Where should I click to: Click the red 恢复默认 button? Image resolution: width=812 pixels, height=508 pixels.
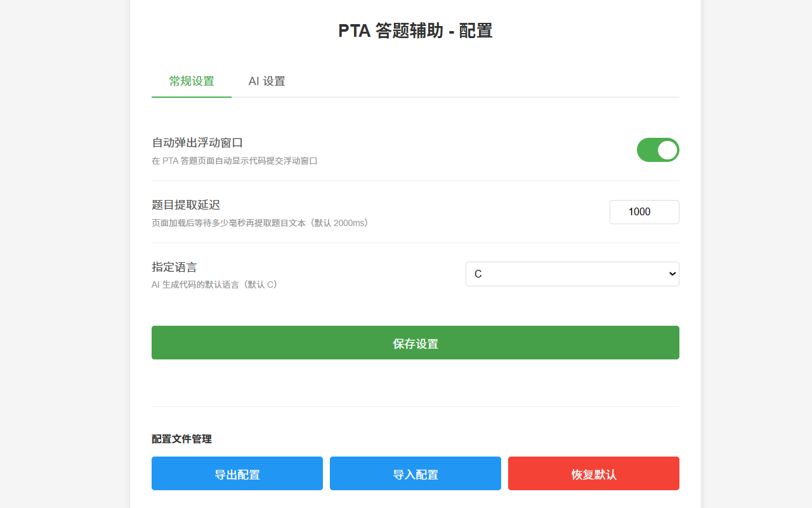(x=594, y=474)
